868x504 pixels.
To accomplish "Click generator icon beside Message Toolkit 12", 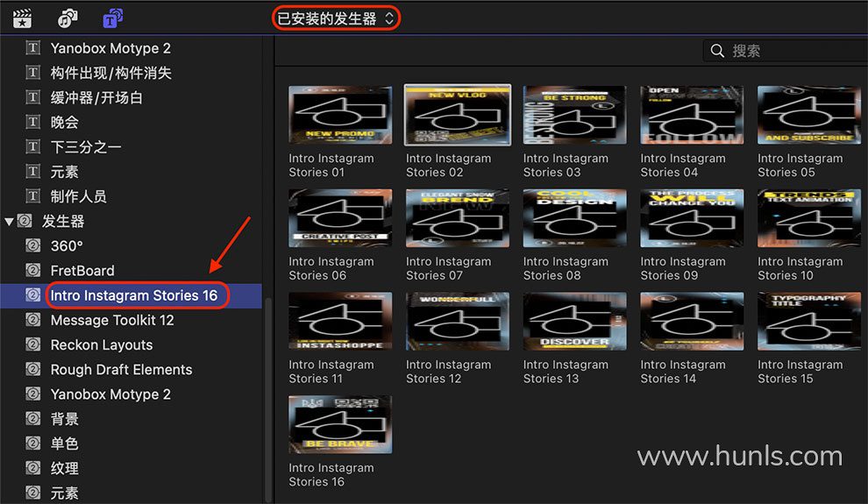I will click(x=33, y=320).
